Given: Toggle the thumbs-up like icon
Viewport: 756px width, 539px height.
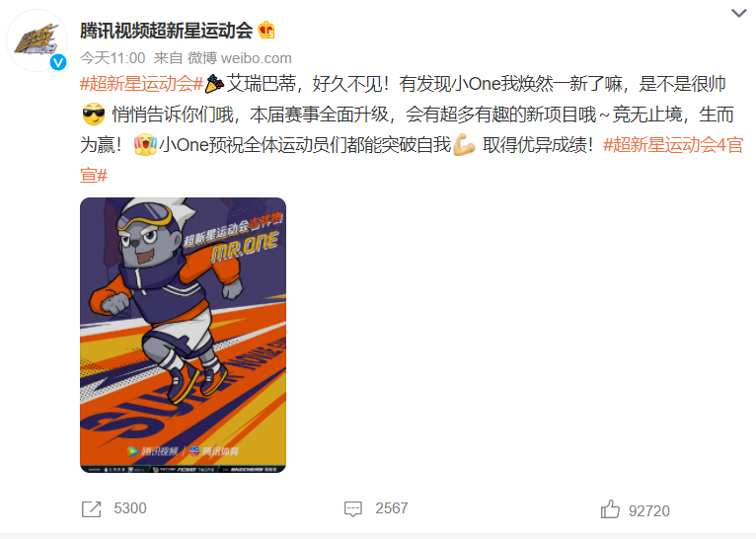Looking at the screenshot, I should tap(610, 509).
